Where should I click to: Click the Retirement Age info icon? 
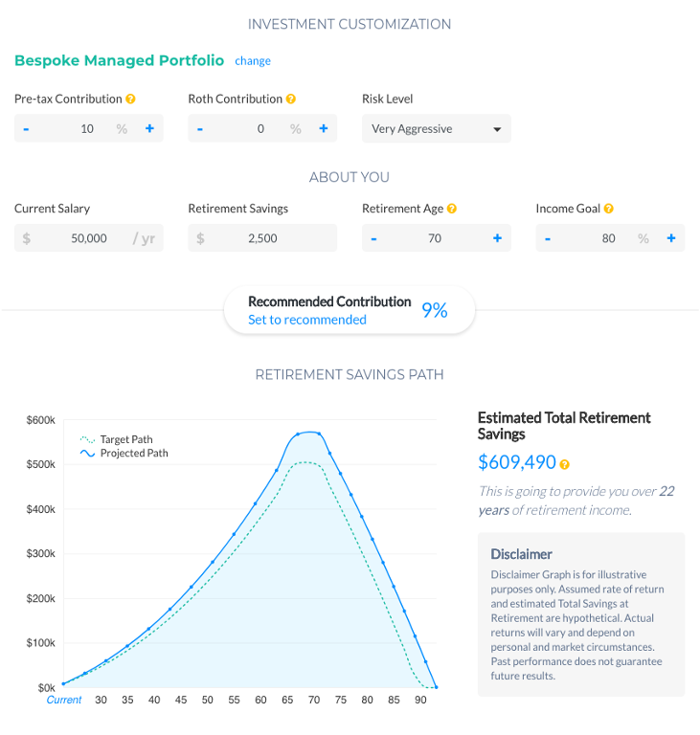click(x=452, y=209)
